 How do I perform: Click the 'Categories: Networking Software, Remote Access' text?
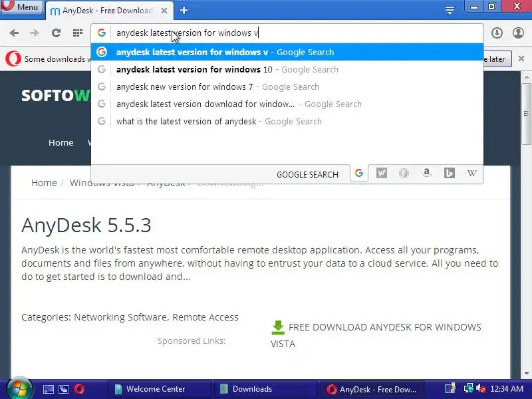(130, 317)
